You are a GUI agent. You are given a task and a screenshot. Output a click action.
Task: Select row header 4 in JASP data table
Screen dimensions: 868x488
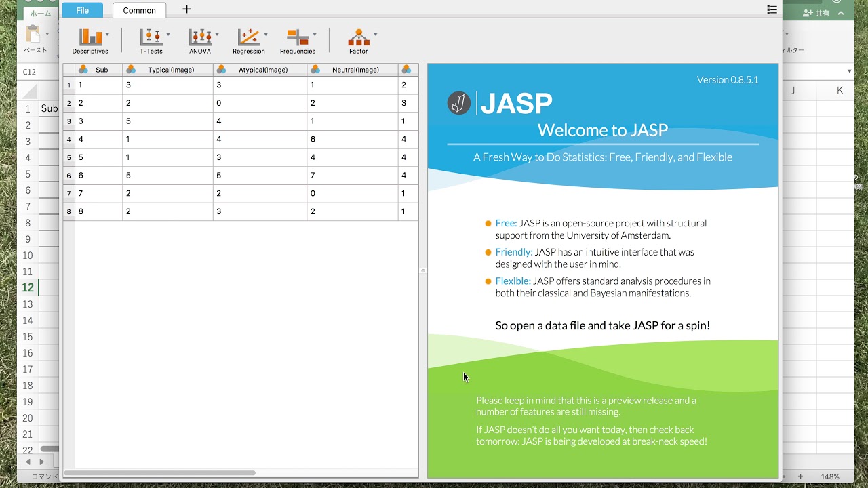(68, 140)
